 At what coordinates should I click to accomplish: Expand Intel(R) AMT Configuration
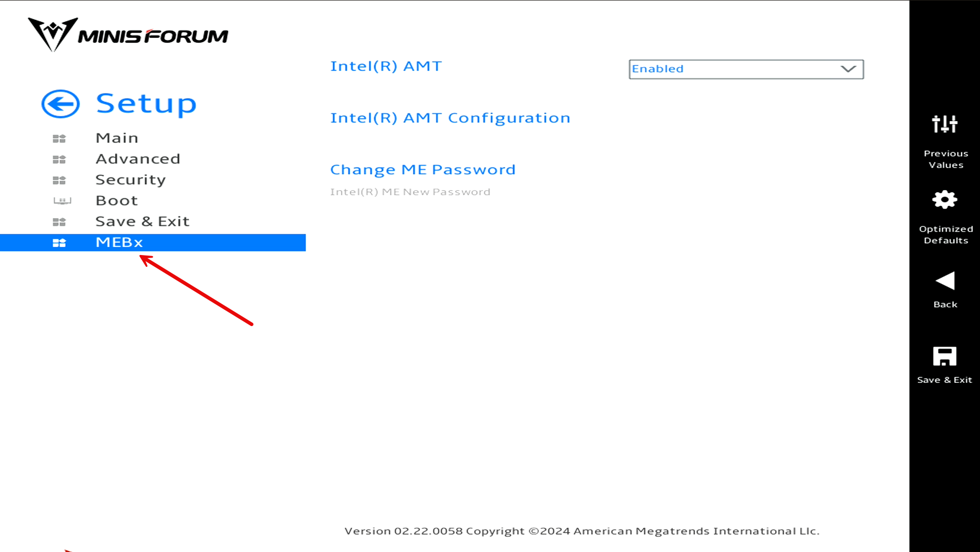(x=450, y=118)
